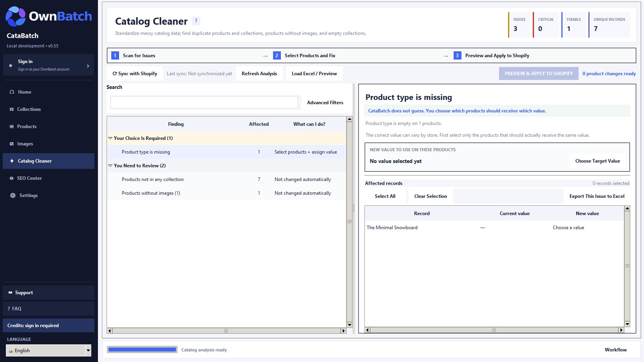This screenshot has width=644, height=362.
Task: Click records table scroll right arrow
Action: 621,330
